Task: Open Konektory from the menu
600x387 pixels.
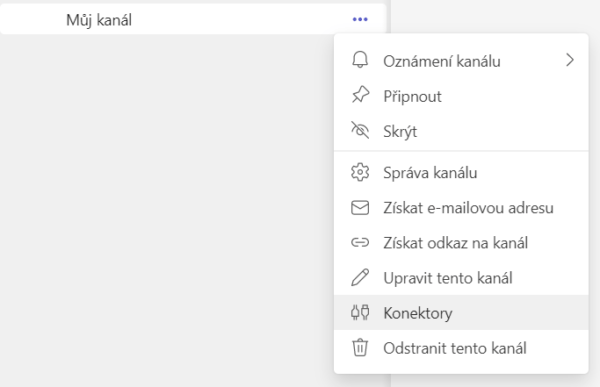Action: (461, 313)
